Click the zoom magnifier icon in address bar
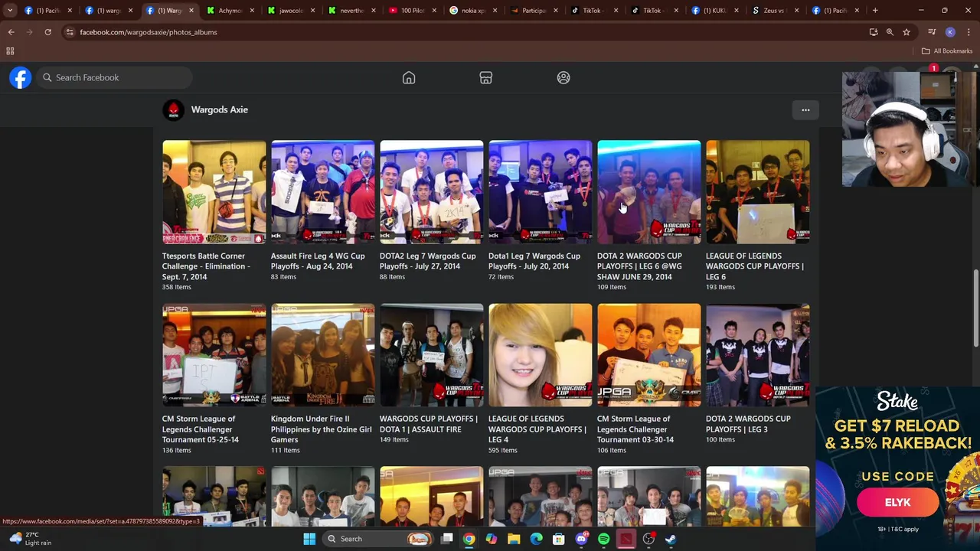Screen dimensions: 980x551 pyautogui.click(x=890, y=32)
